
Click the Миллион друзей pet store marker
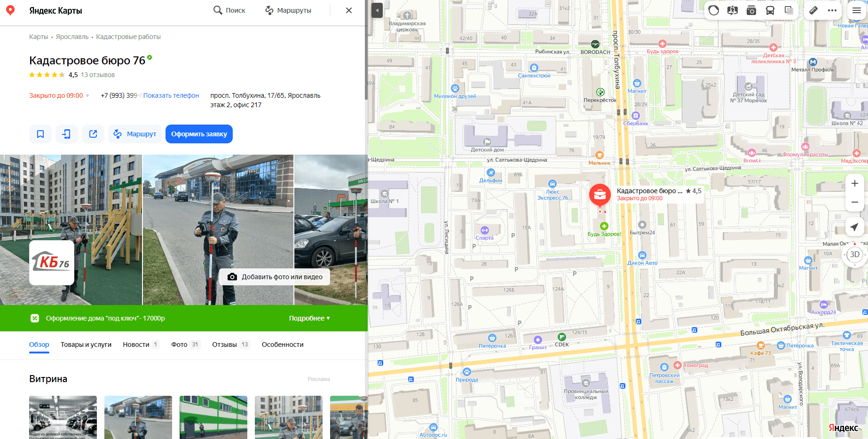455,88
